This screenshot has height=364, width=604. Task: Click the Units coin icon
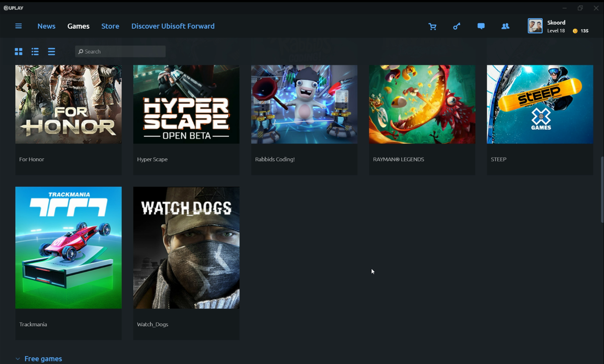[x=575, y=31]
